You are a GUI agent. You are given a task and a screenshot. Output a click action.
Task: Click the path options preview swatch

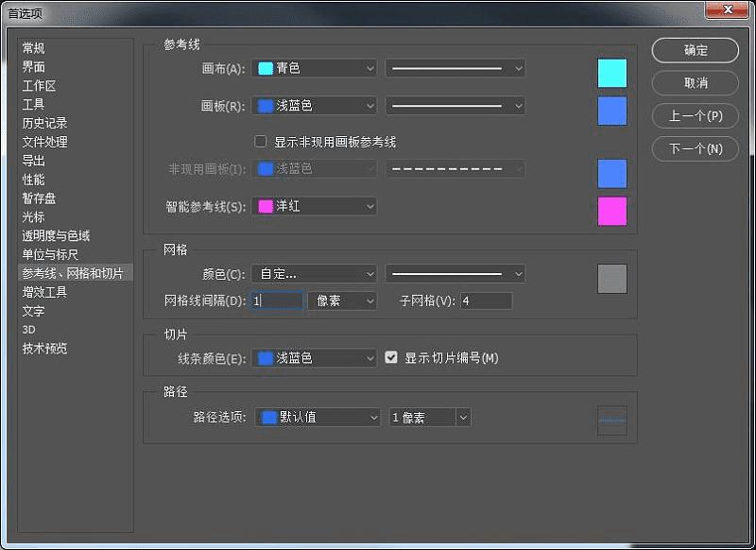pyautogui.click(x=612, y=420)
